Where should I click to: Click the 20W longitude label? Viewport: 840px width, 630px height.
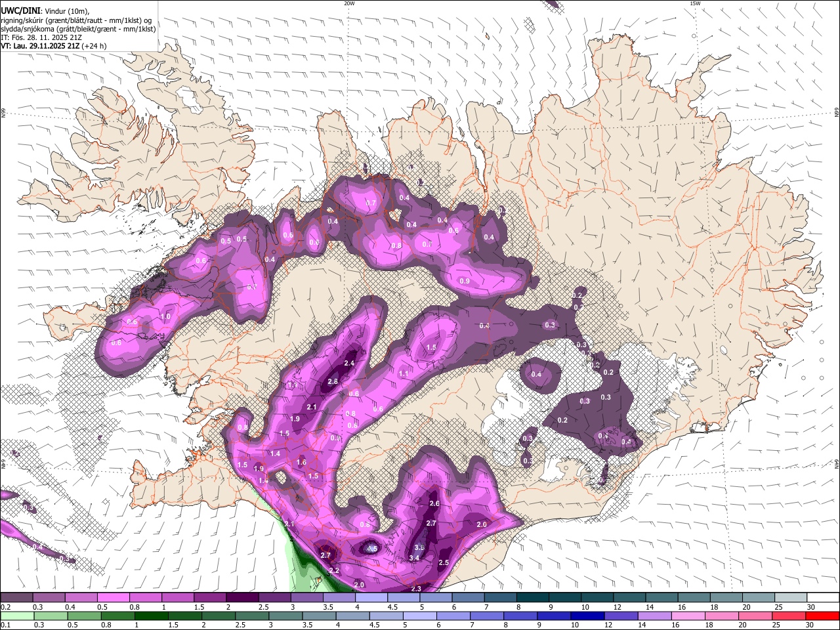click(x=349, y=3)
